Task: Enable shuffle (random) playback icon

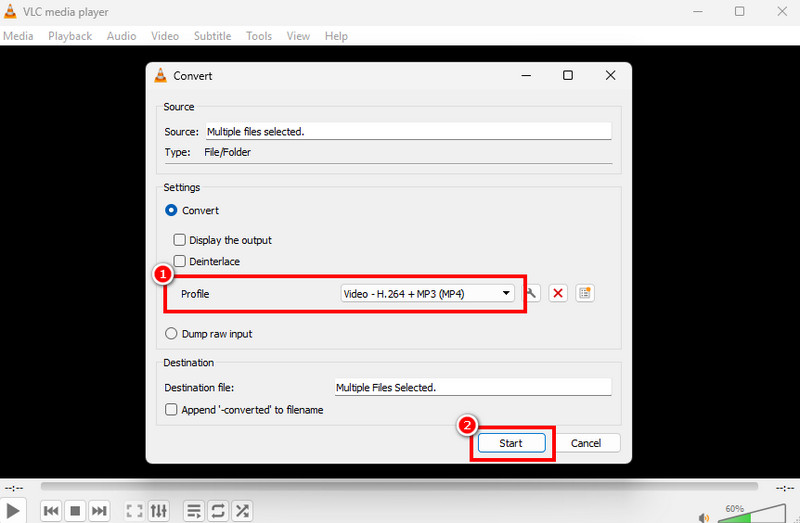Action: tap(242, 511)
